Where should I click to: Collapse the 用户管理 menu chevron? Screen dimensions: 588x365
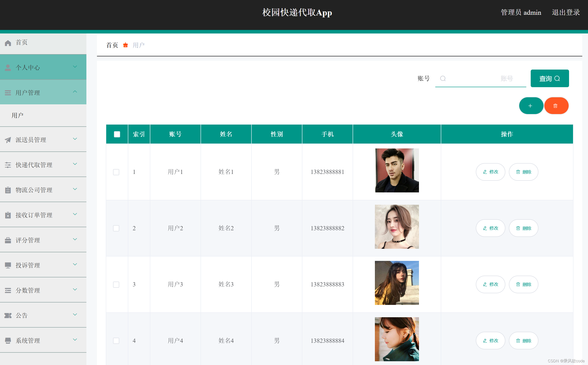tap(75, 92)
